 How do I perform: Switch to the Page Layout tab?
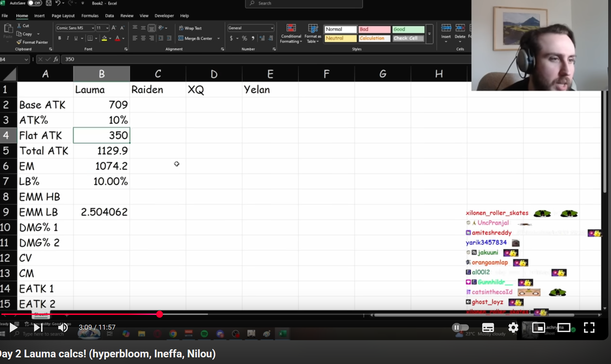(63, 16)
